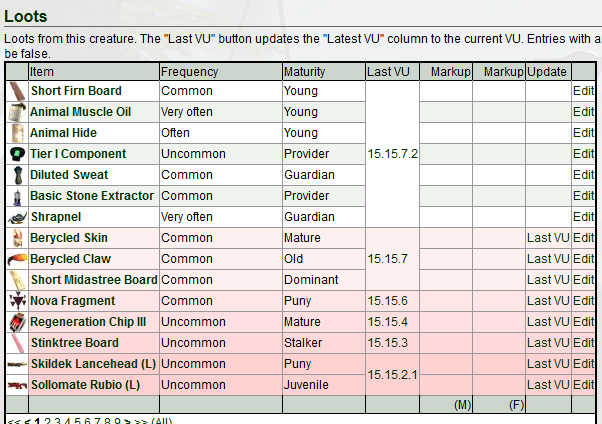Open the Animal Muscle Oil item link
The image size is (602, 424).
point(81,112)
